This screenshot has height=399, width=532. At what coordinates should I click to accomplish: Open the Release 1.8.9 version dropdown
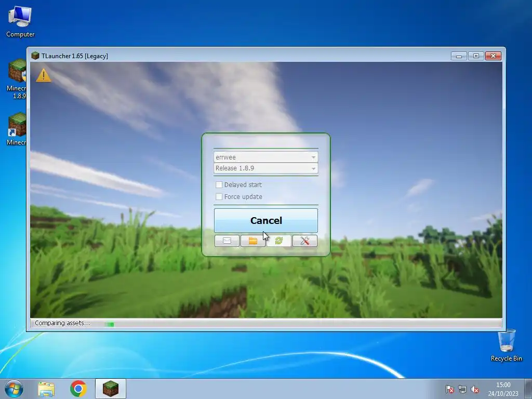coord(265,168)
